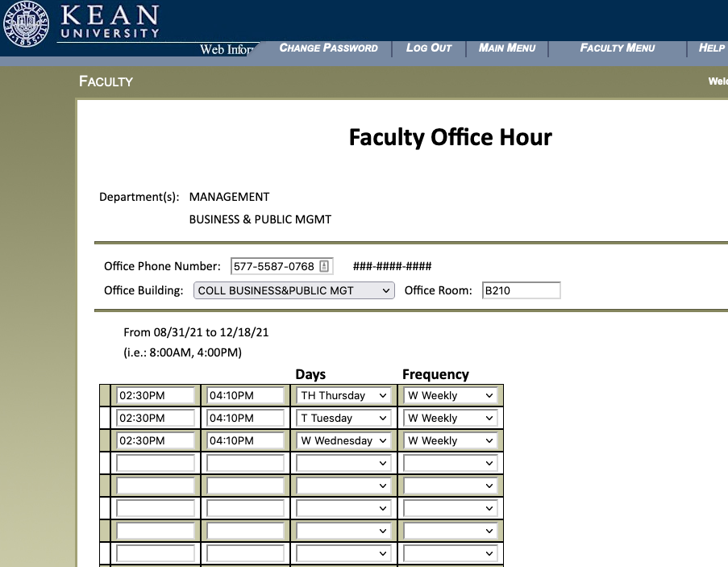Viewport: 728px width, 567px height.
Task: Click the Kean University wordmark
Action: (x=110, y=21)
